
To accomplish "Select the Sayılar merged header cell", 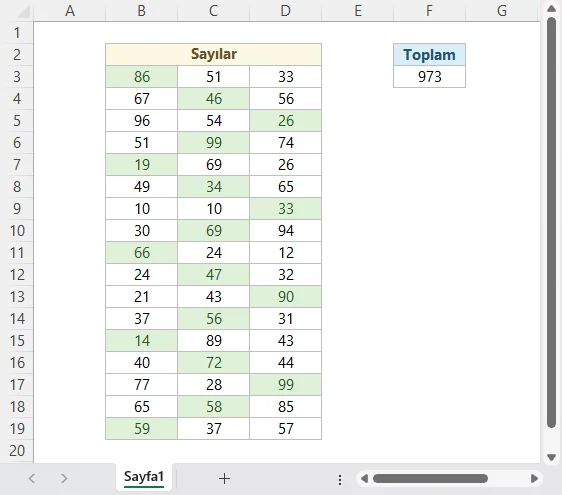I will [x=214, y=54].
